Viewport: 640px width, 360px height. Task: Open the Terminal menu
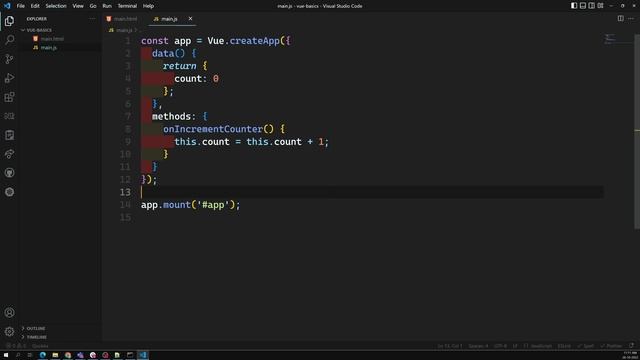127,6
